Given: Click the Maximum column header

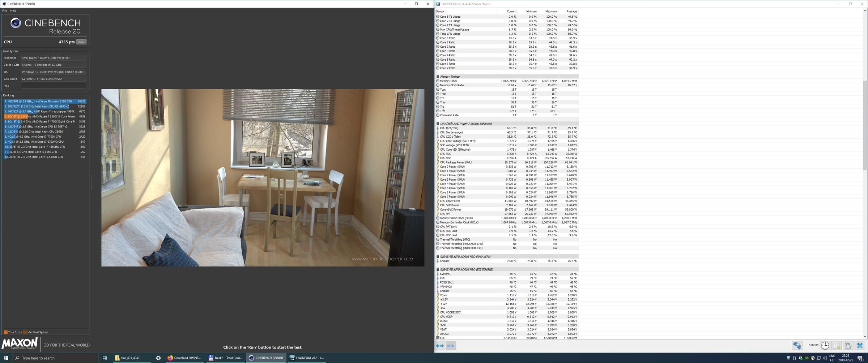Looking at the screenshot, I should (548, 12).
